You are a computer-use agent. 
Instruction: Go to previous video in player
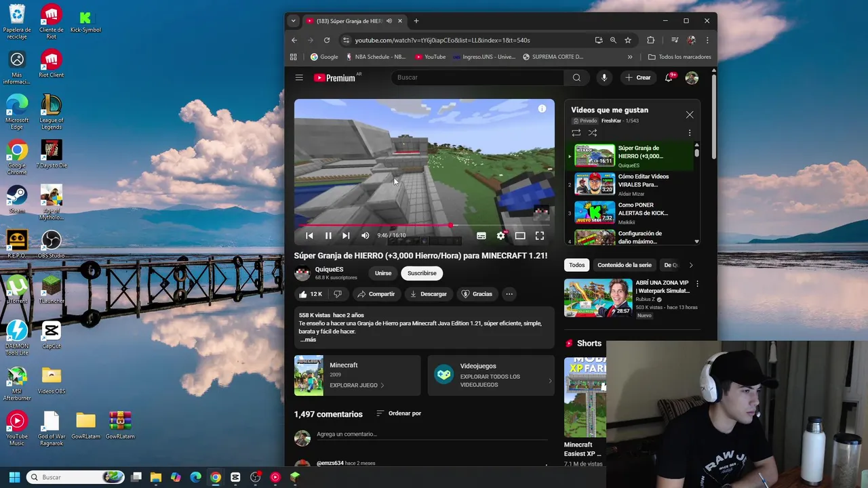[x=309, y=236]
